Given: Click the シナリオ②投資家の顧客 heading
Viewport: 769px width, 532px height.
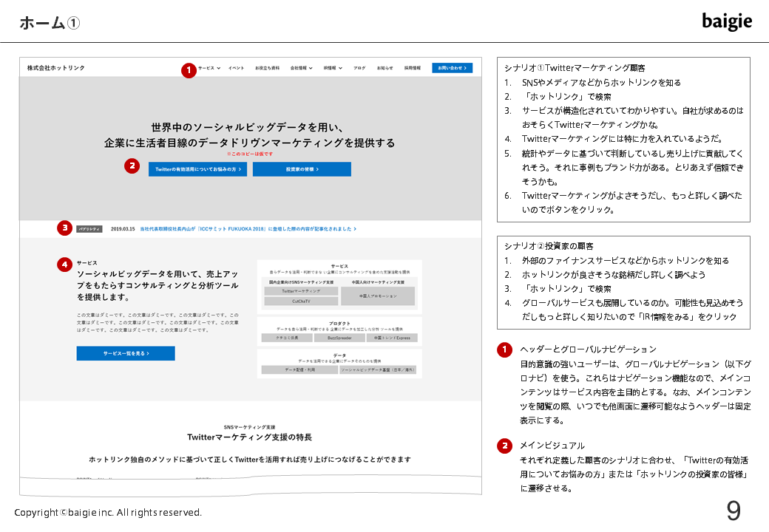Looking at the screenshot, I should click(x=549, y=246).
